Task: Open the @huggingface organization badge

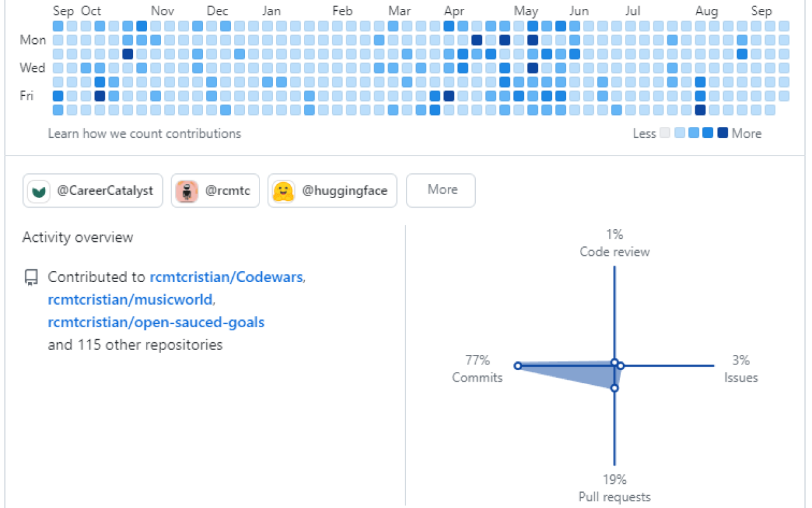Action: (332, 190)
